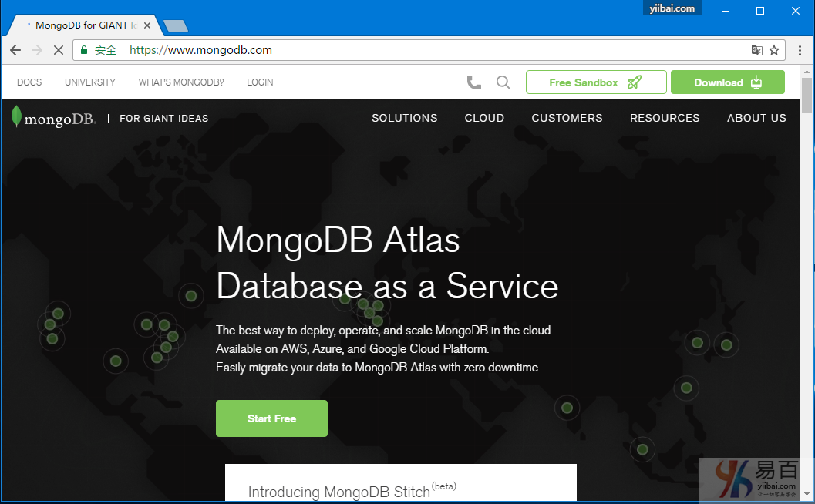Click the browser back arrow
815x504 pixels.
click(x=15, y=50)
